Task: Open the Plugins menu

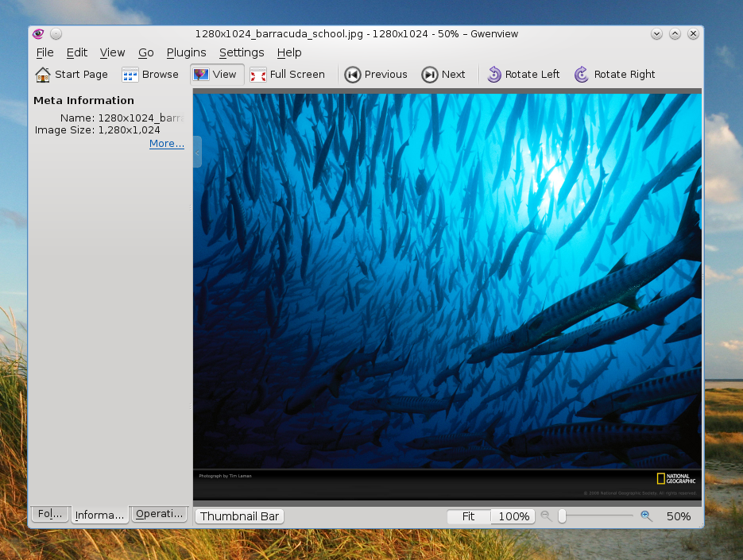Action: tap(186, 52)
